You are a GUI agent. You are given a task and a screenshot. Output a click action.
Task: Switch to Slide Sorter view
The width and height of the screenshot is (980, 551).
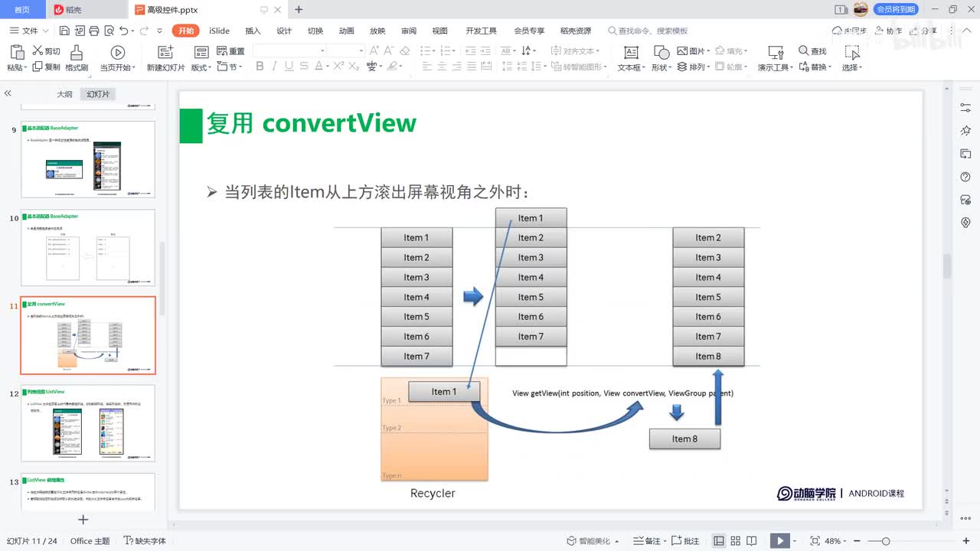coord(736,540)
